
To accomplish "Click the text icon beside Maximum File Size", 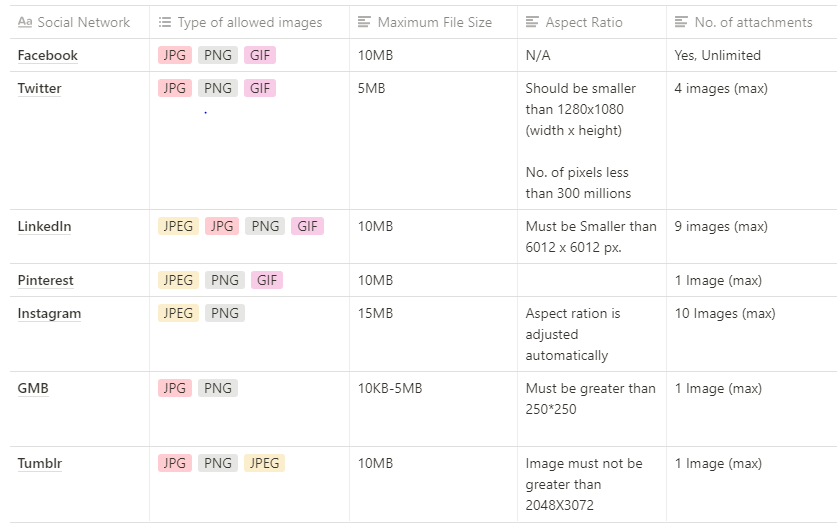I will tap(364, 22).
